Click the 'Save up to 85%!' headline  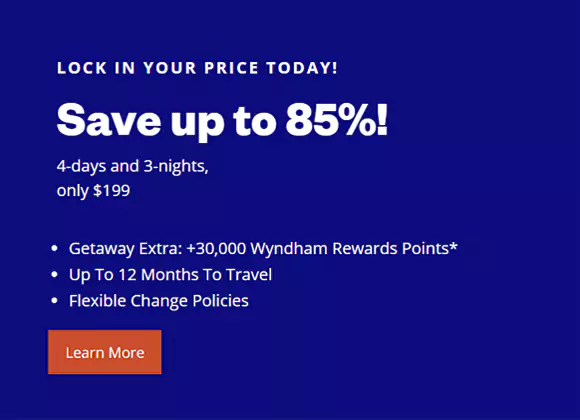point(222,121)
